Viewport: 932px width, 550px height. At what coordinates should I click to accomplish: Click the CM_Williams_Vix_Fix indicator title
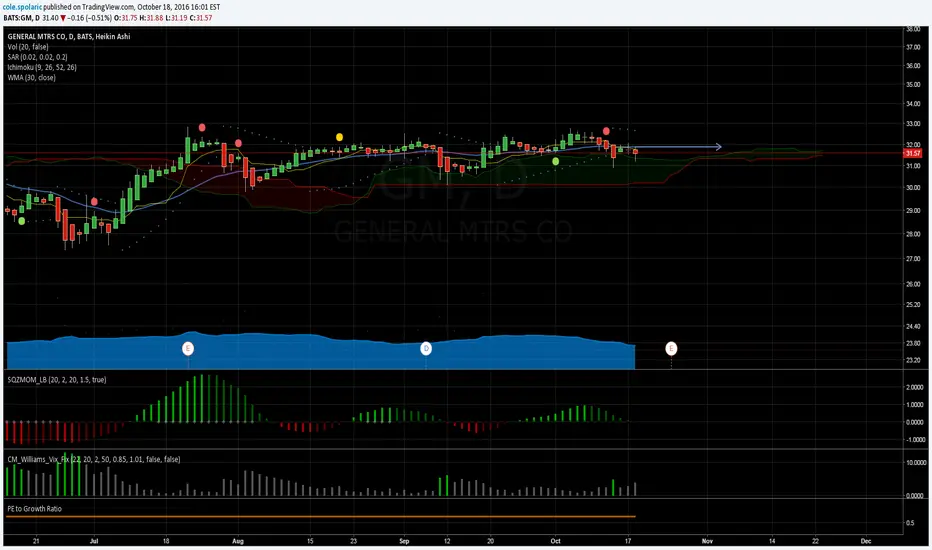(x=93, y=459)
